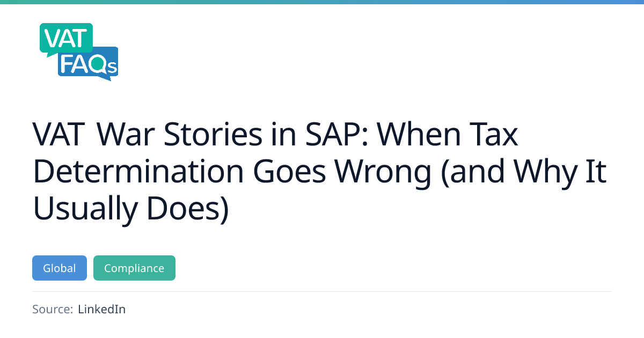The width and height of the screenshot is (644, 338).
Task: Click the leading word "VAT" in the headline
Action: (59, 134)
